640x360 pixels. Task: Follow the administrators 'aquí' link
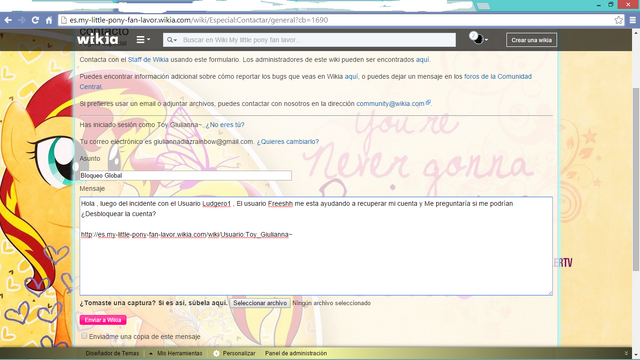tap(422, 60)
